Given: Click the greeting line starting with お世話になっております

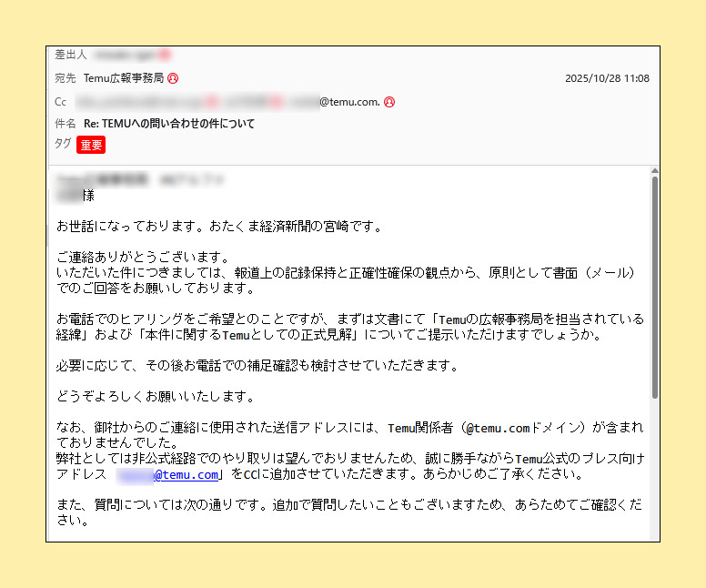Looking at the screenshot, I should [x=219, y=226].
